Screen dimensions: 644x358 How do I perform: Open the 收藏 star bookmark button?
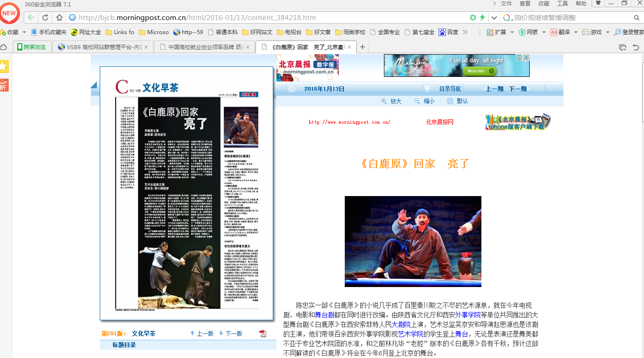click(x=10, y=32)
